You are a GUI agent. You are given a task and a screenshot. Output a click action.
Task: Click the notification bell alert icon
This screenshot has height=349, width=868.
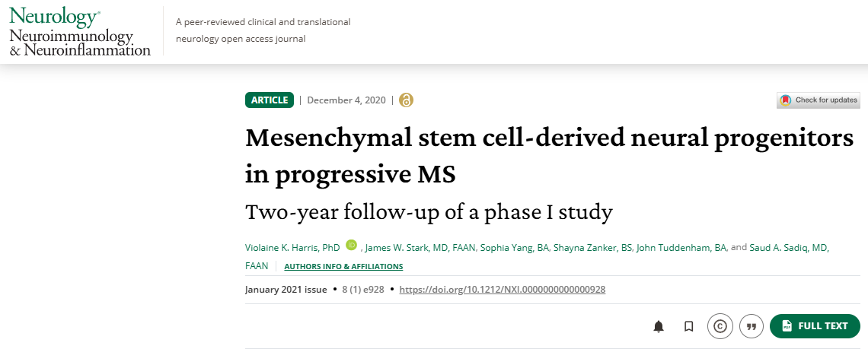658,326
